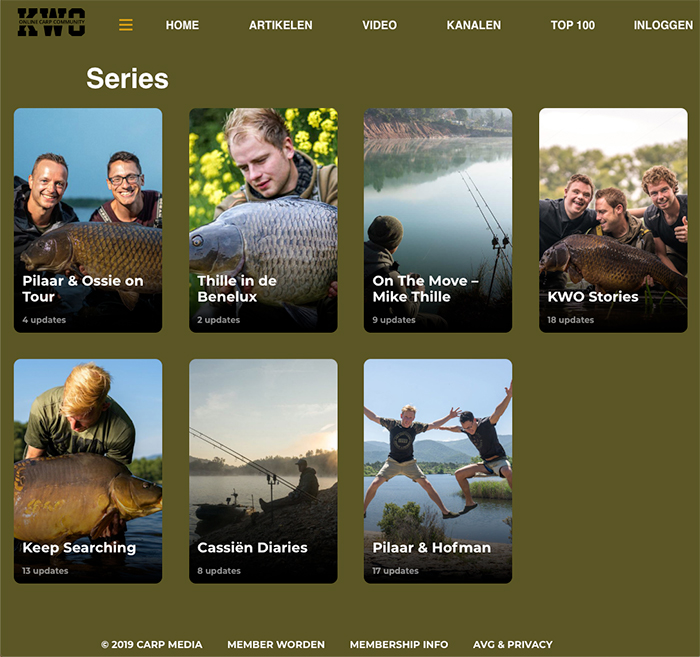View the TOP 100 page
This screenshot has height=657, width=700.
pos(573,25)
